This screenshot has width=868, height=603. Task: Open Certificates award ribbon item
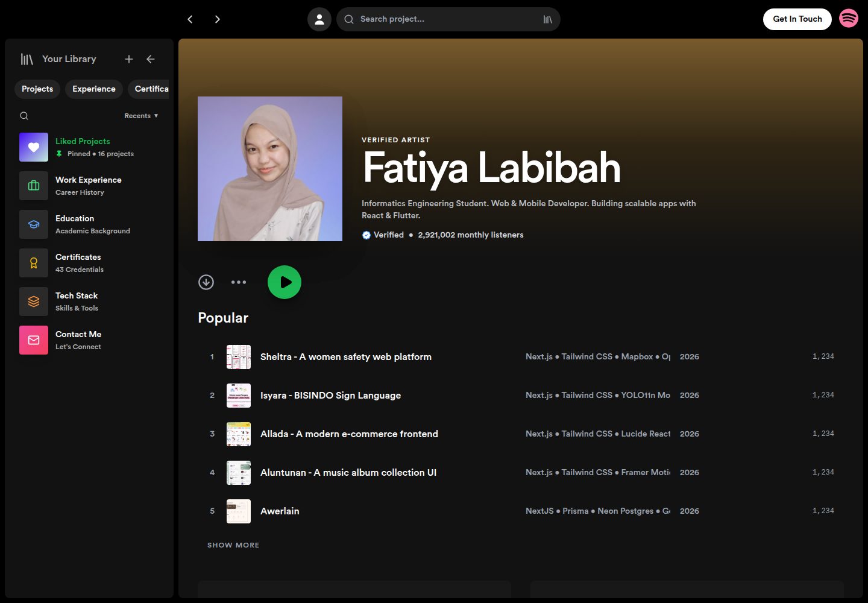[89, 263]
